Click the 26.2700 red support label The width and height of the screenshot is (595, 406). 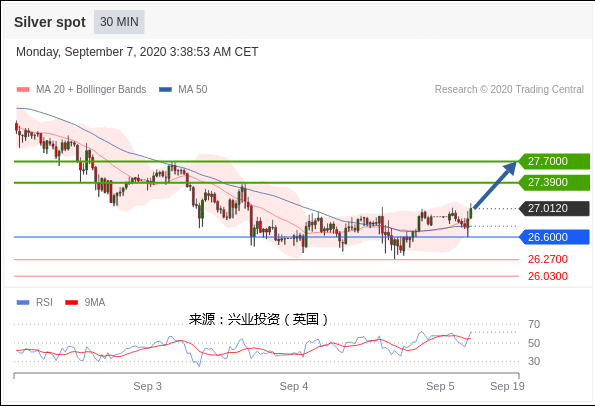click(x=548, y=260)
